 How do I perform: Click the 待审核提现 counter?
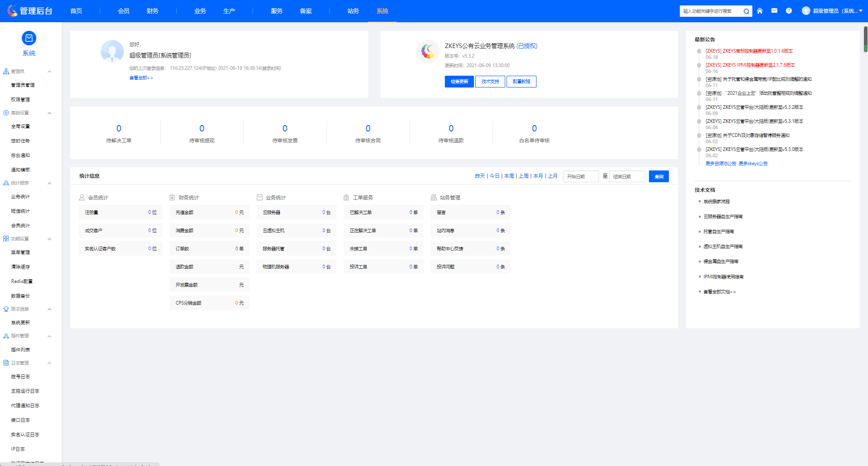point(202,133)
